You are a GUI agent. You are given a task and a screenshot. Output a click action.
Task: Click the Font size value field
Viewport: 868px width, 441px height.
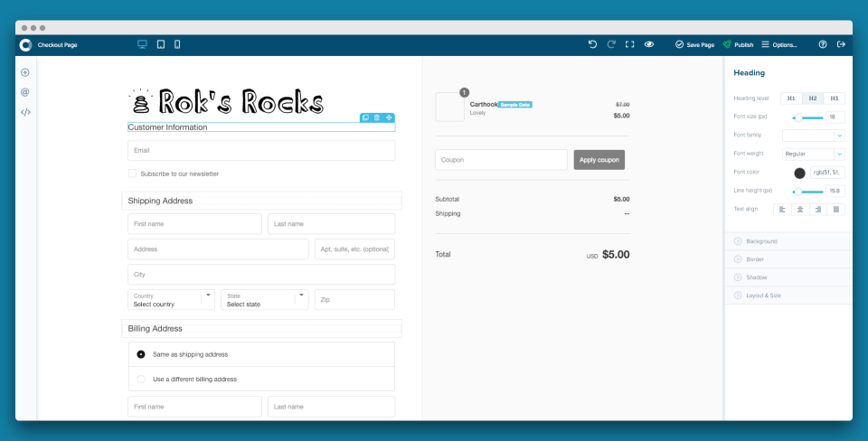pyautogui.click(x=835, y=117)
